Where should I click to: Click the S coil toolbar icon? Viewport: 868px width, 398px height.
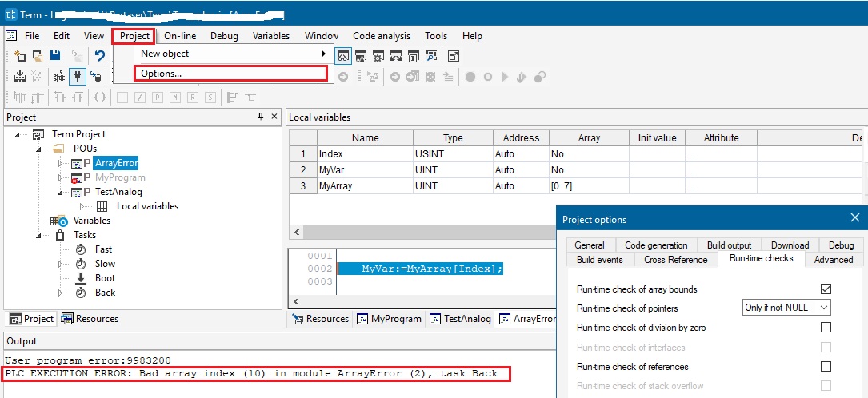210,98
